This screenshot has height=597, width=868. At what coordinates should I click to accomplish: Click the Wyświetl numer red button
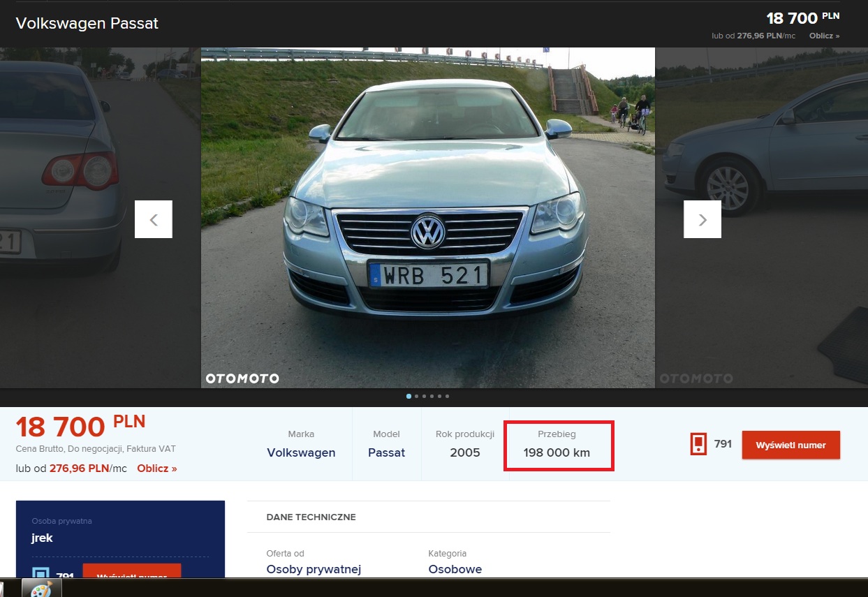pyautogui.click(x=790, y=445)
